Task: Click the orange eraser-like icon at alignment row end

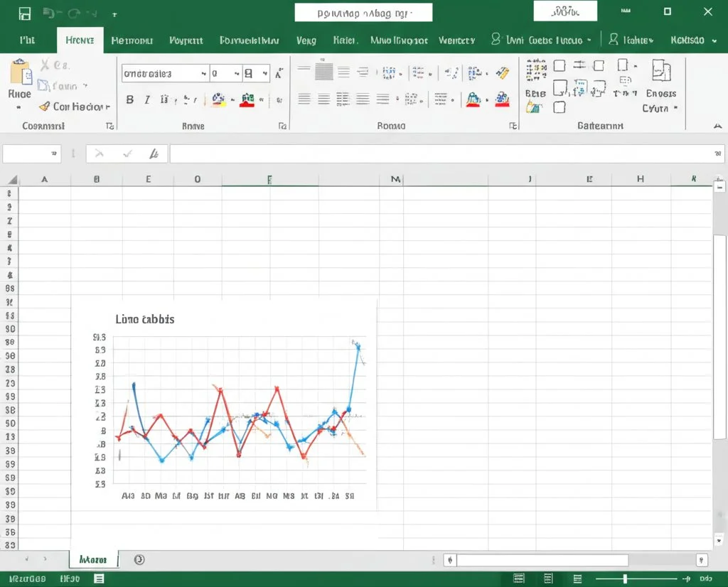Action: coord(503,72)
